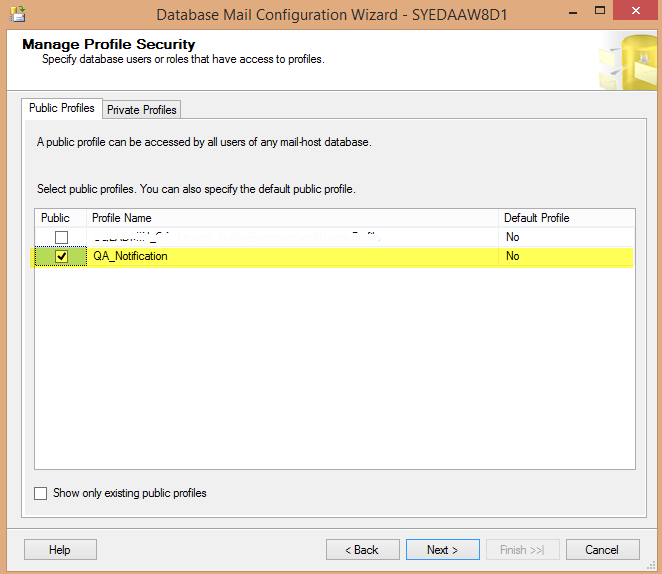Click the Database Mail Configuration Wizard title bar

(330, 16)
